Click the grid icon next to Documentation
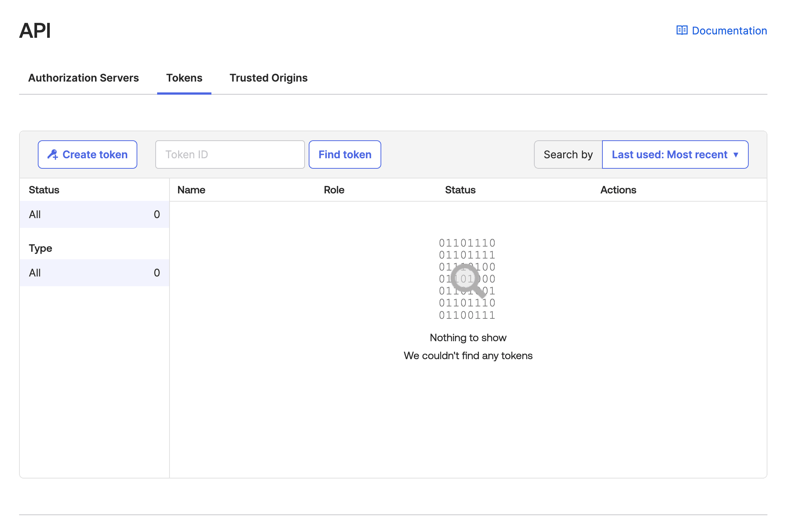 coord(682,30)
